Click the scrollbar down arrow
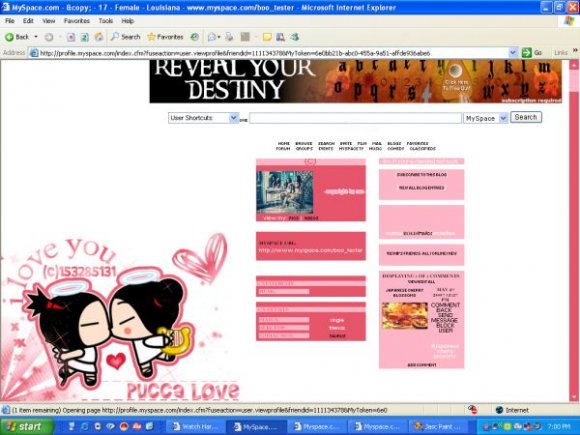Viewport: 580px width, 435px height. pos(574,397)
